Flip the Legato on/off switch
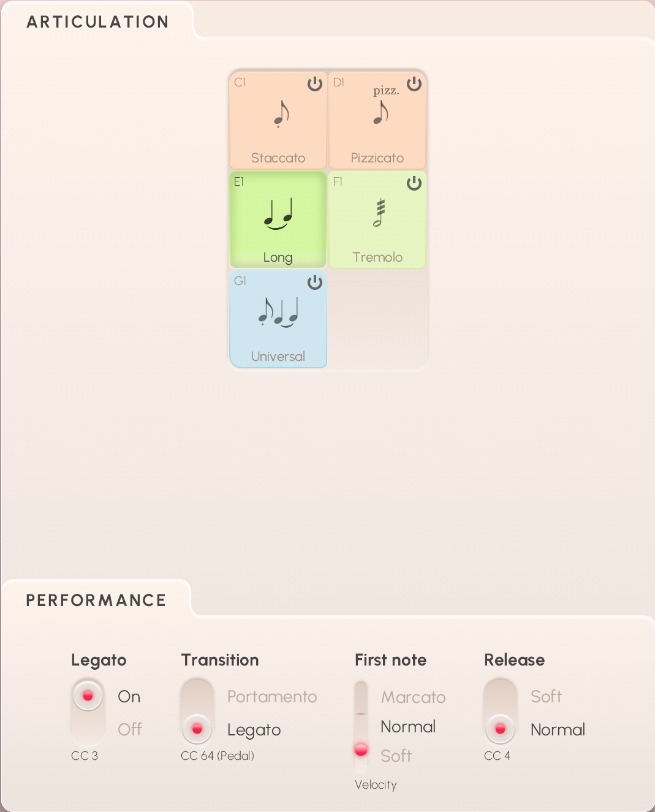The width and height of the screenshot is (655, 812). tap(88, 696)
